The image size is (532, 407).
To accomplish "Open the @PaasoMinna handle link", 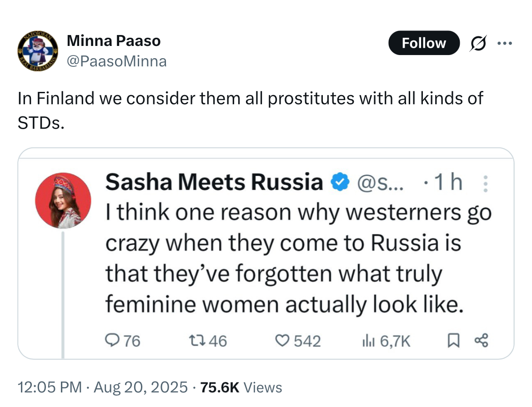I will tap(117, 60).
